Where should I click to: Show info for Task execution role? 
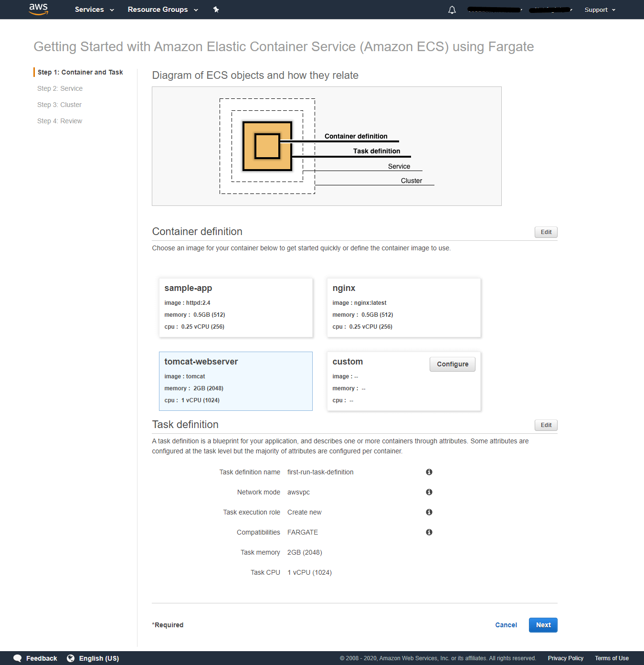click(429, 512)
